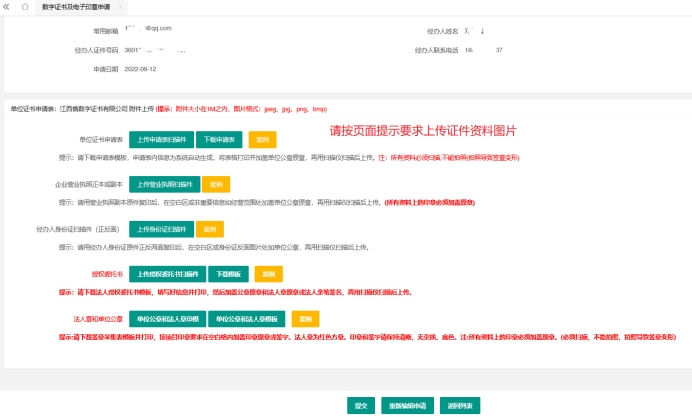Close the 数字证书及电子印章申请 tab
Image resolution: width=692 pixels, height=417 pixels.
(x=121, y=6)
